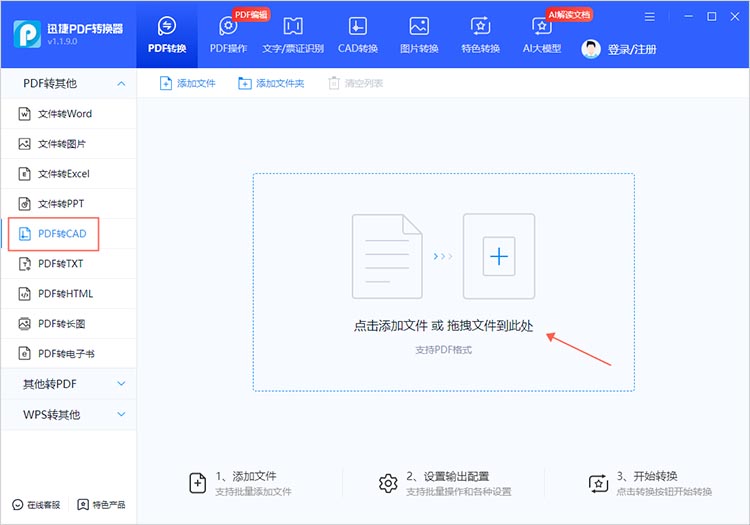Click the source document illustration in drop zone

387,257
